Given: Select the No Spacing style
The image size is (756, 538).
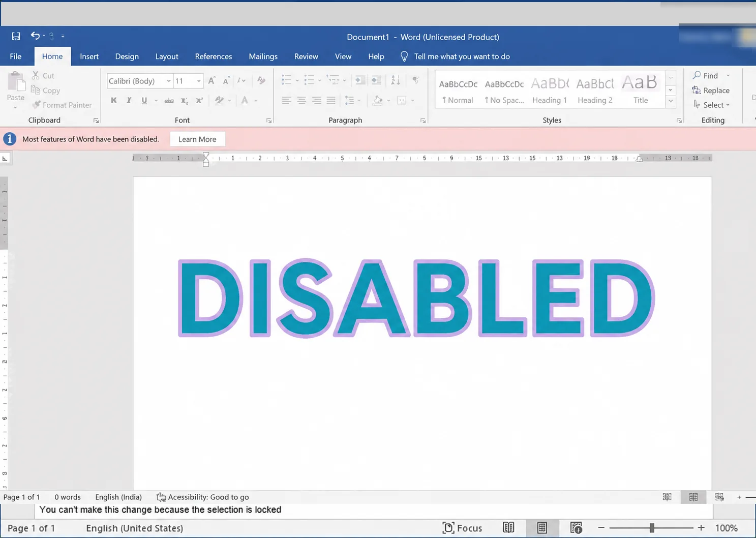Looking at the screenshot, I should 504,91.
